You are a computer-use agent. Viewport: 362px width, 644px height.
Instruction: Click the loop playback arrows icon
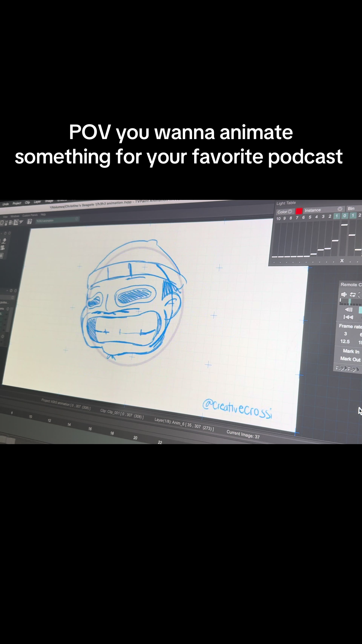tap(353, 294)
